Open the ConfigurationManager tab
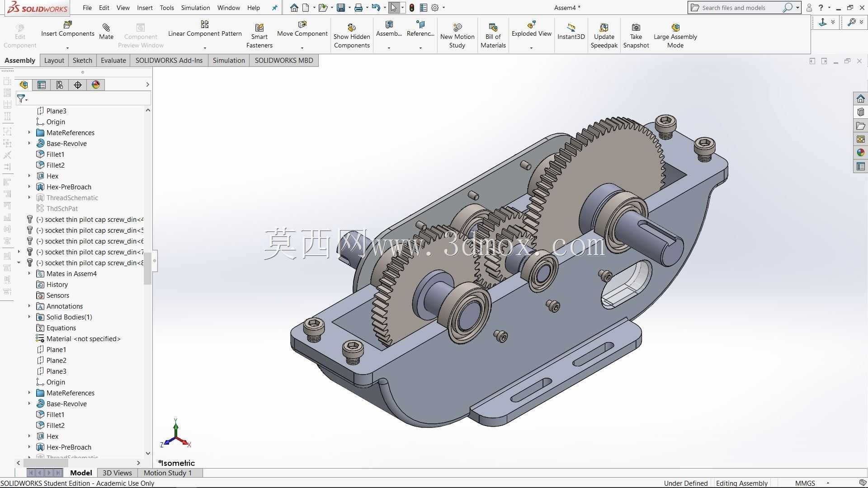This screenshot has height=488, width=868. [x=60, y=84]
